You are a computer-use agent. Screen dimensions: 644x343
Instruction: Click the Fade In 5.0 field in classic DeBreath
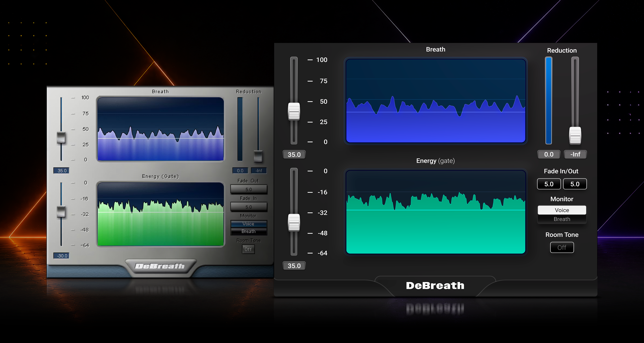(249, 207)
